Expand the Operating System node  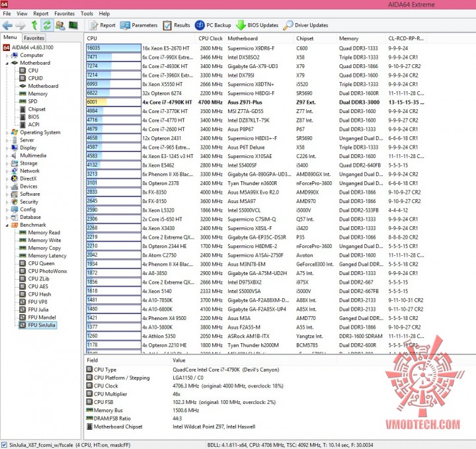(7, 133)
